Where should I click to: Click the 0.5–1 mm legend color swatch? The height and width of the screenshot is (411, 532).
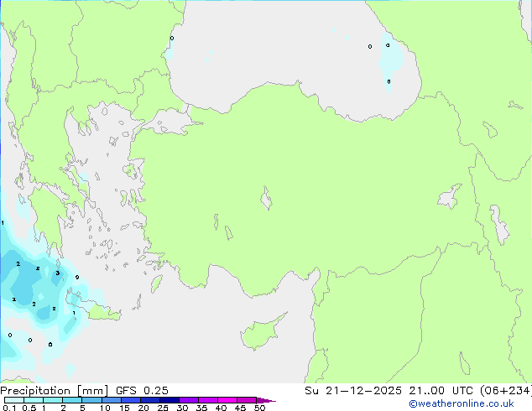(34, 400)
